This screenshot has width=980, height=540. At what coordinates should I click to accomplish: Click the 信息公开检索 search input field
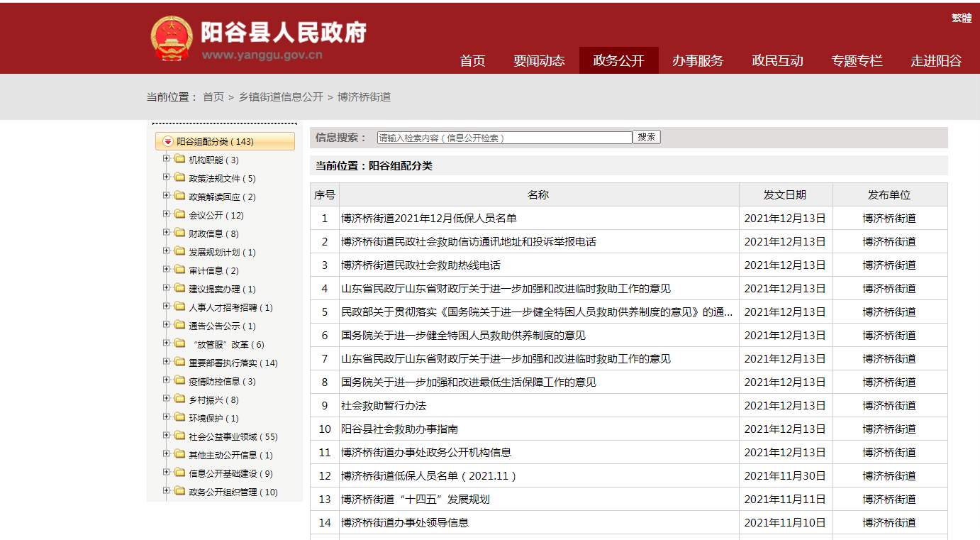504,138
